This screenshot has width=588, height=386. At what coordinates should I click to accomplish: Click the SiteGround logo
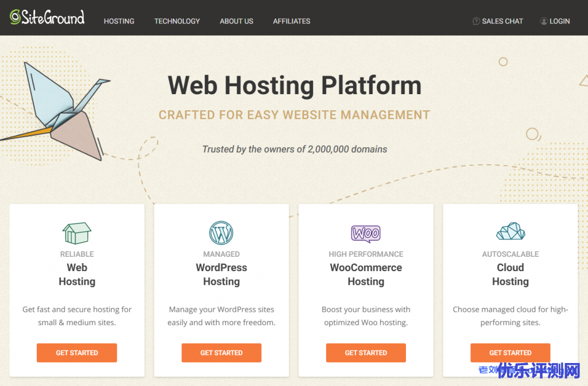(x=47, y=17)
